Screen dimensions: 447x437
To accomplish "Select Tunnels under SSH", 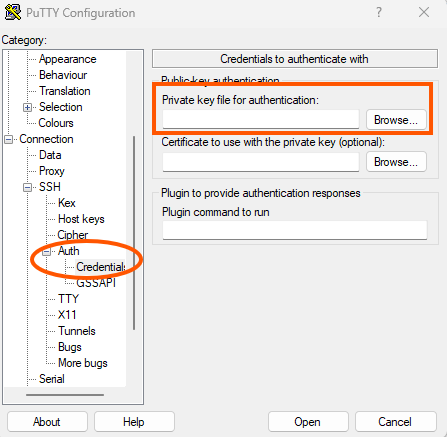I will [x=77, y=331].
